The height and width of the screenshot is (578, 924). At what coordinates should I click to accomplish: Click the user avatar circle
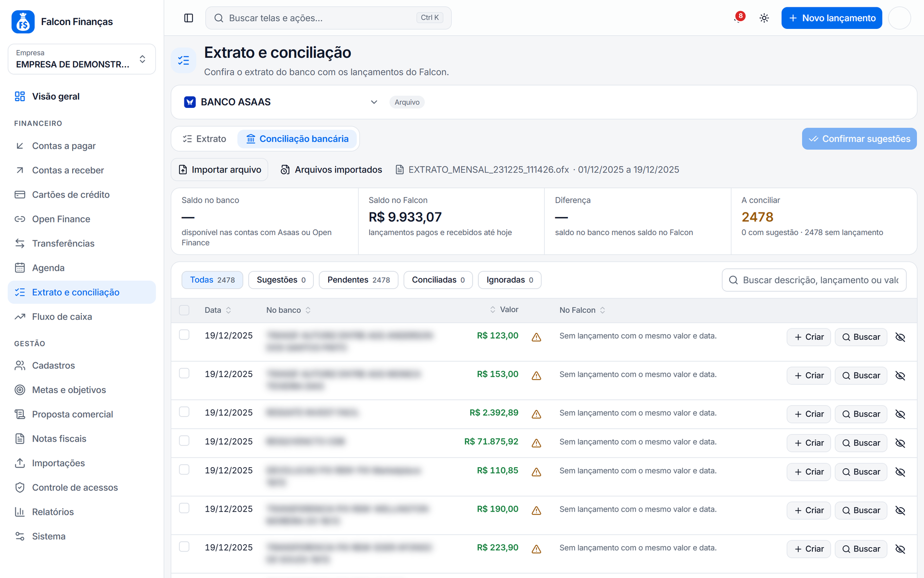[x=899, y=18]
